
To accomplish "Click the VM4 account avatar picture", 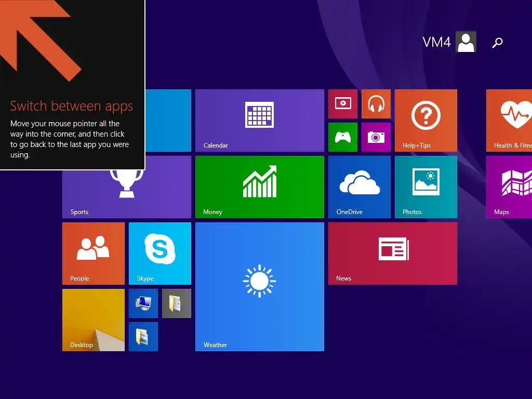I will 466,42.
